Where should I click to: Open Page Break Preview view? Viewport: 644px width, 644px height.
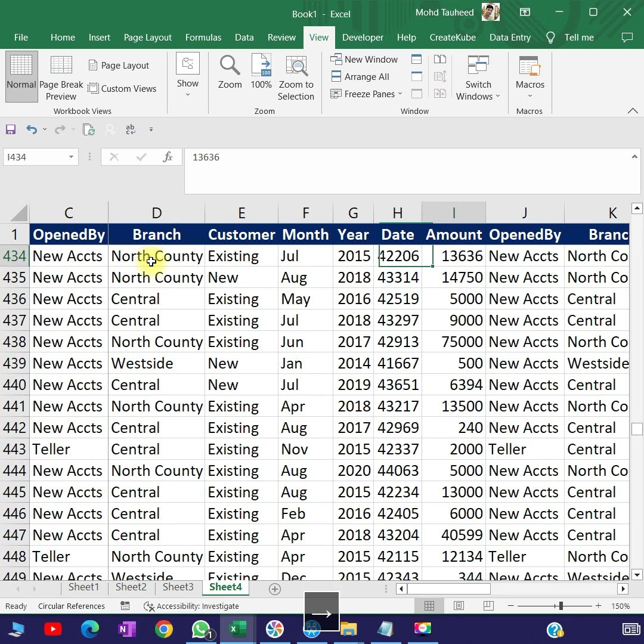click(61, 78)
